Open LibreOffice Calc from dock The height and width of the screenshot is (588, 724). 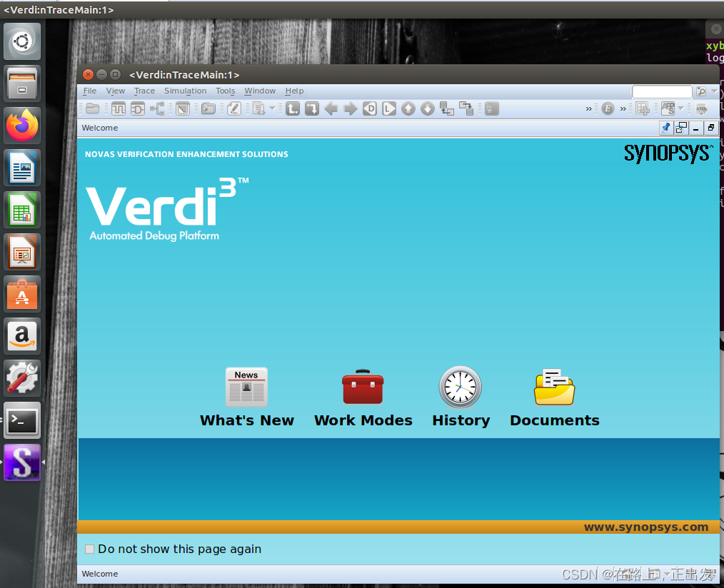(21, 210)
